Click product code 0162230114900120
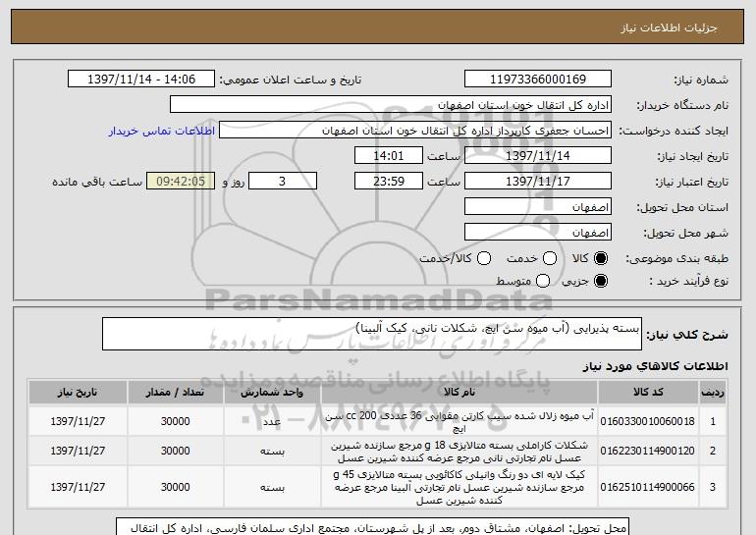The width and height of the screenshot is (756, 535). (648, 452)
